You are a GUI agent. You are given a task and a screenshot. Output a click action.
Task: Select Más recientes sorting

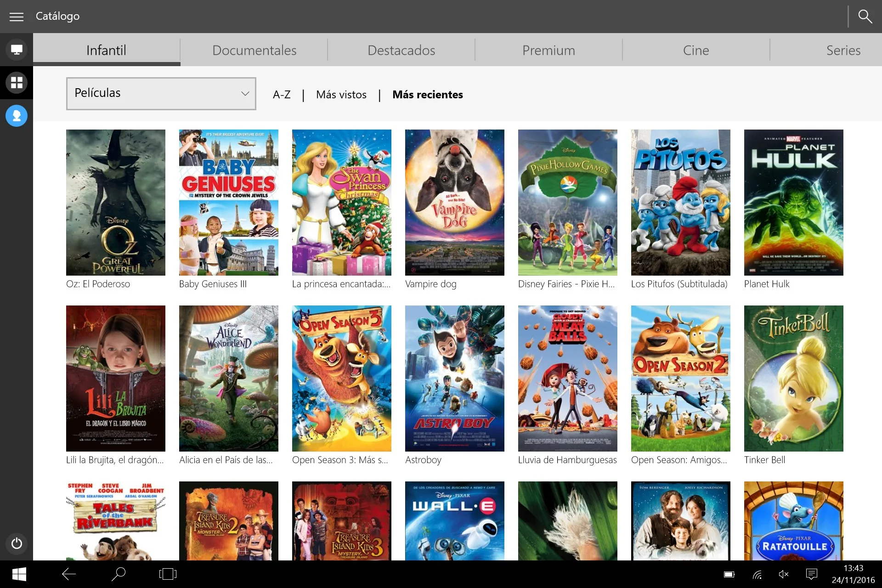click(x=428, y=95)
